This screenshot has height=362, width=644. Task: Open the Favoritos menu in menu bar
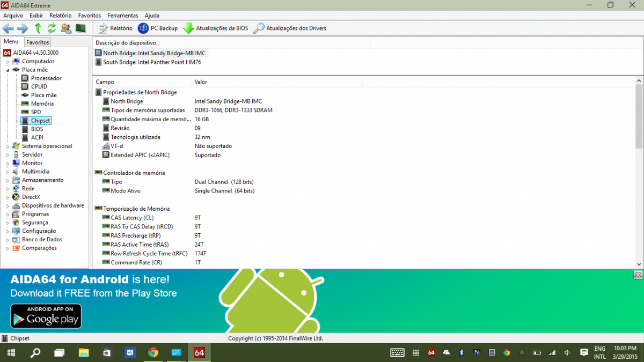coord(89,16)
